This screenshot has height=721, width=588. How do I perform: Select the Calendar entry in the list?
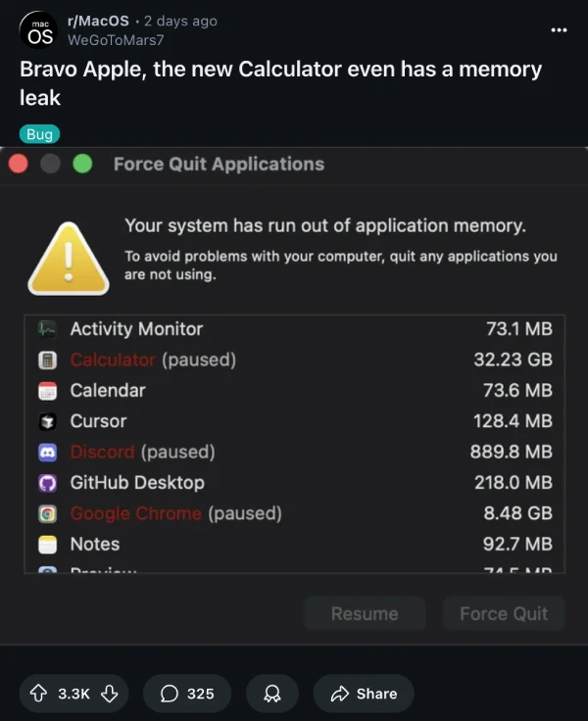click(x=294, y=391)
